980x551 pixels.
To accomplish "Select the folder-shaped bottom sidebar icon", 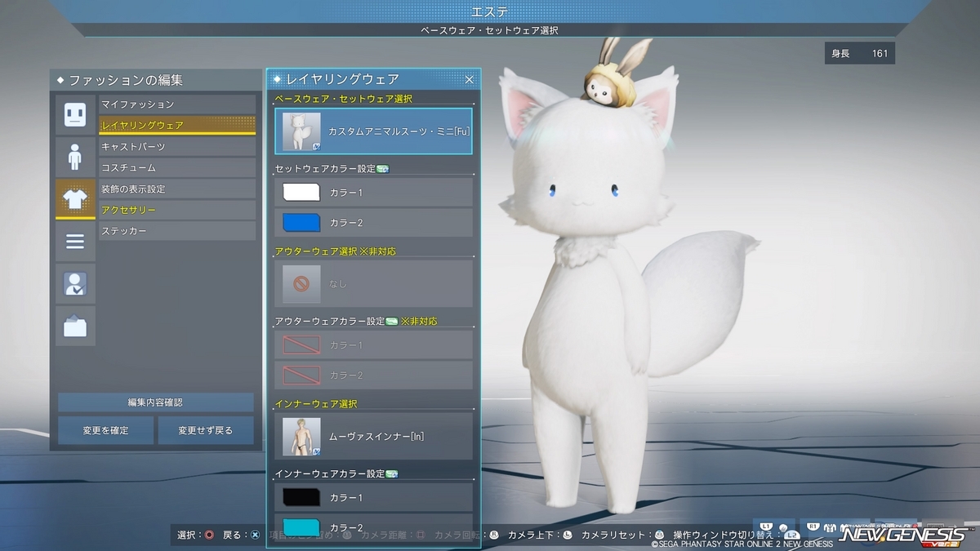I will tap(75, 327).
